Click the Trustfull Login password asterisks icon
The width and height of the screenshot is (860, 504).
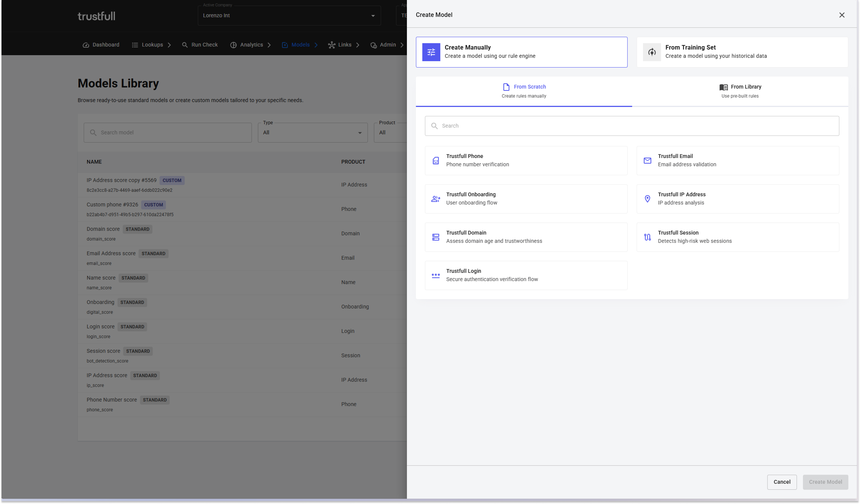(435, 275)
